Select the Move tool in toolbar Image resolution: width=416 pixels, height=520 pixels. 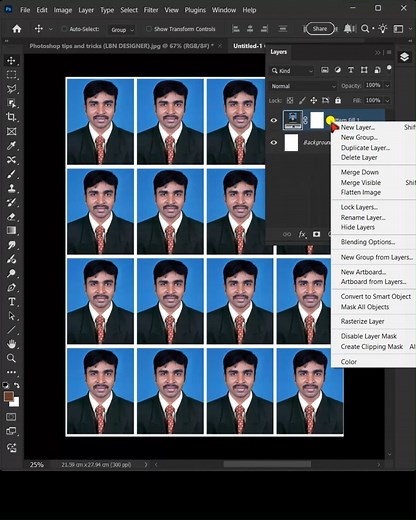[11, 60]
